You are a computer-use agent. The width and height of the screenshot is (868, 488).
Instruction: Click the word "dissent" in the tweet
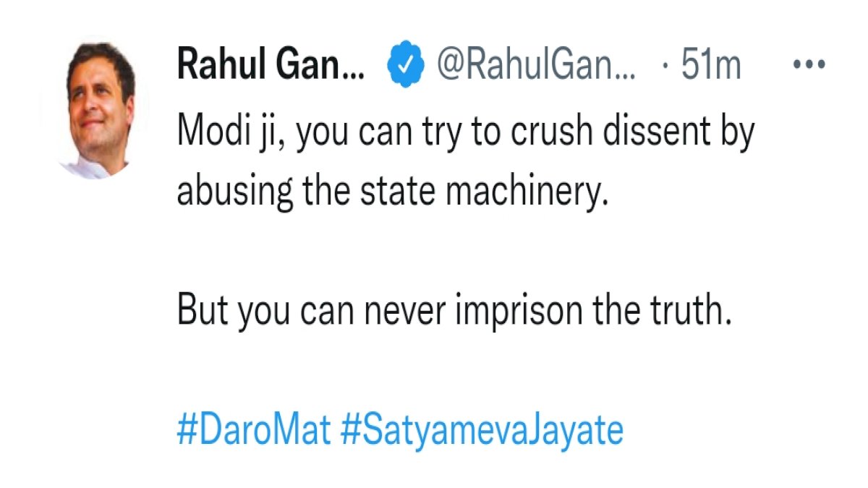(647, 133)
